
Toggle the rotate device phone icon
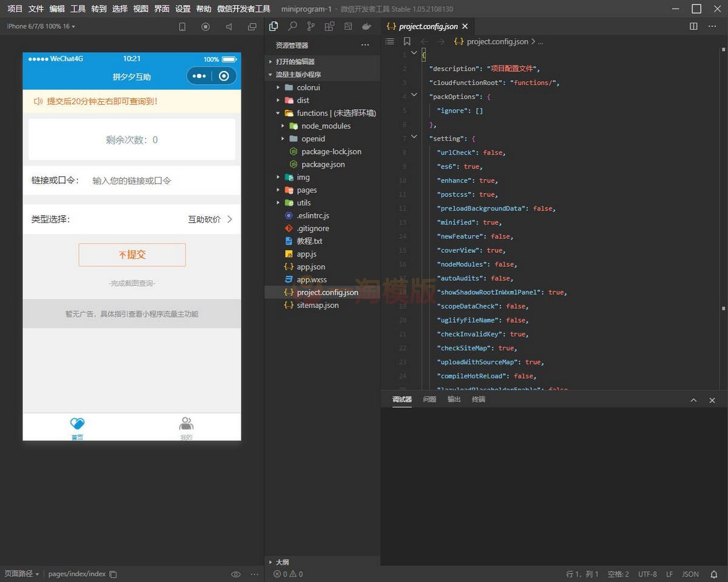click(182, 27)
